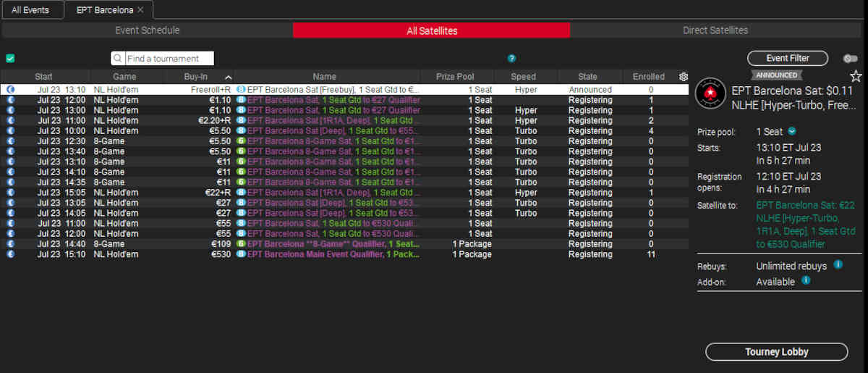Click the PokerStars spade logo in details
Image resolution: width=868 pixels, height=373 pixels.
coord(709,94)
